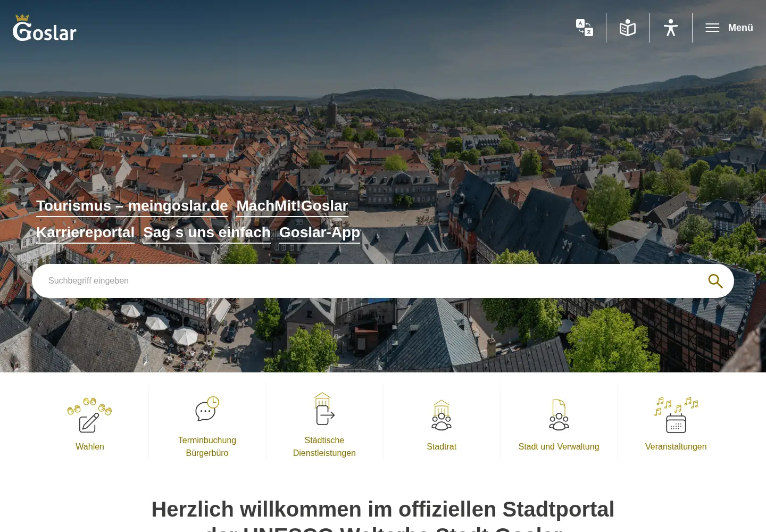Image resolution: width=766 pixels, height=532 pixels.
Task: Open Stadt und Verwaltung text link
Action: tap(559, 447)
